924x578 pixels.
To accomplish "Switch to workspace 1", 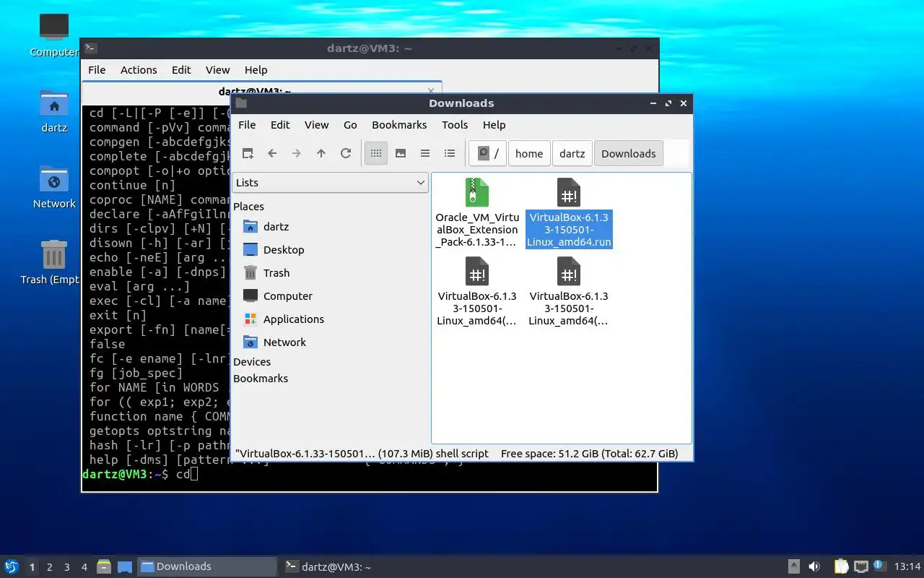I will tap(32, 567).
